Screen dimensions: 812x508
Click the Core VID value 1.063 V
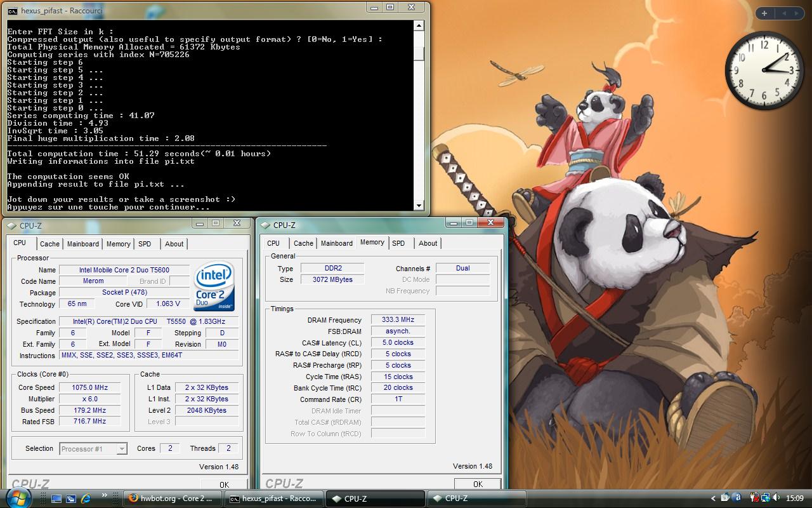(x=169, y=304)
